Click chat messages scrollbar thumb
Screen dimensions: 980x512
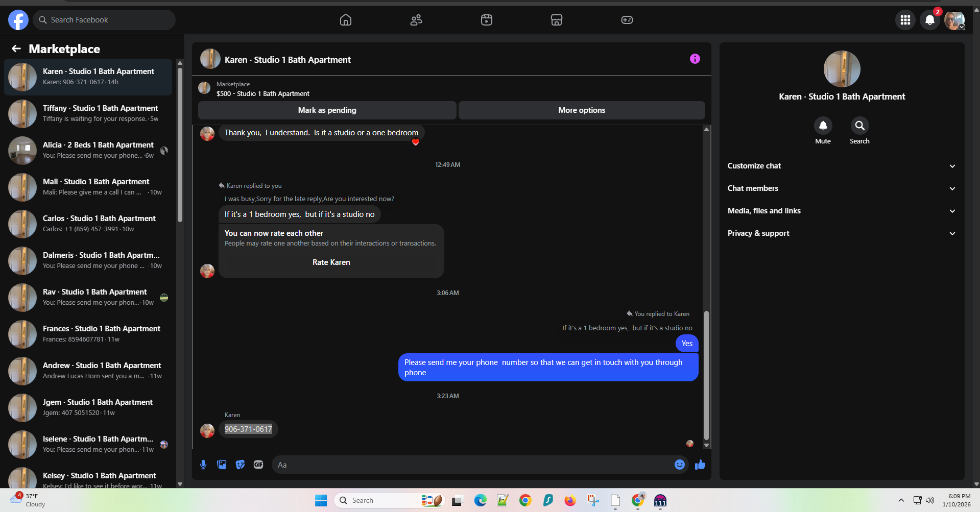[706, 375]
